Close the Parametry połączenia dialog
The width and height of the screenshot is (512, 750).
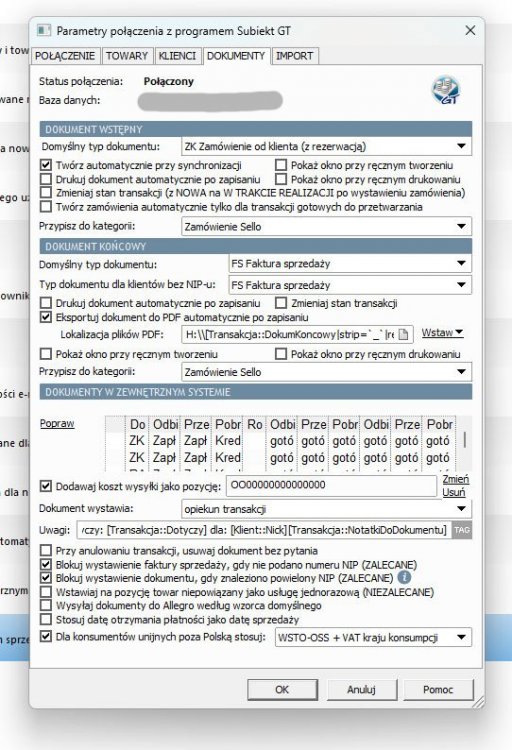470,31
